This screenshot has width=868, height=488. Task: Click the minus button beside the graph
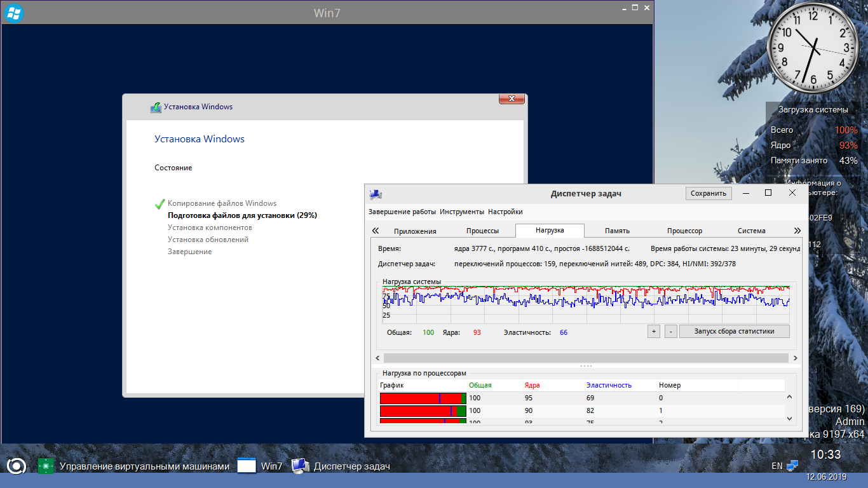[x=670, y=331]
